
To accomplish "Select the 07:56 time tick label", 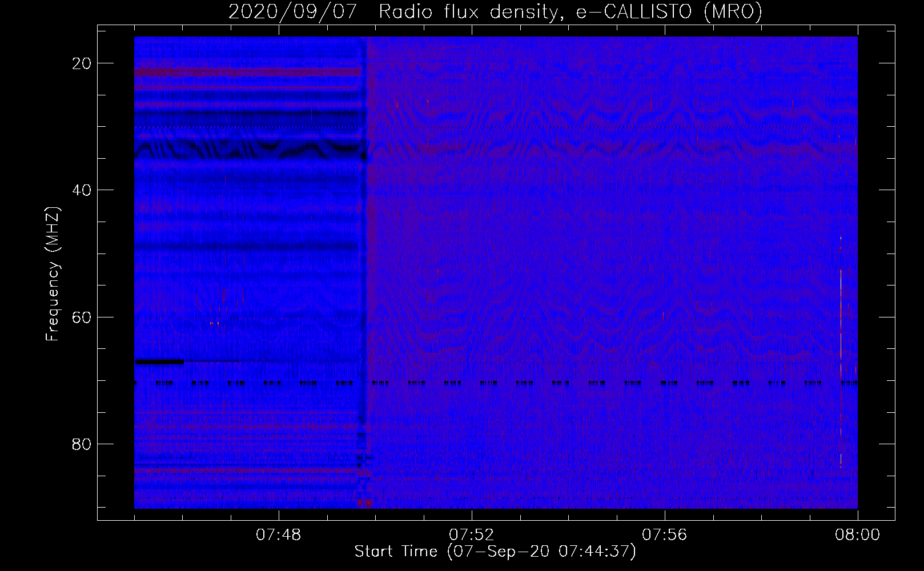I will [664, 535].
